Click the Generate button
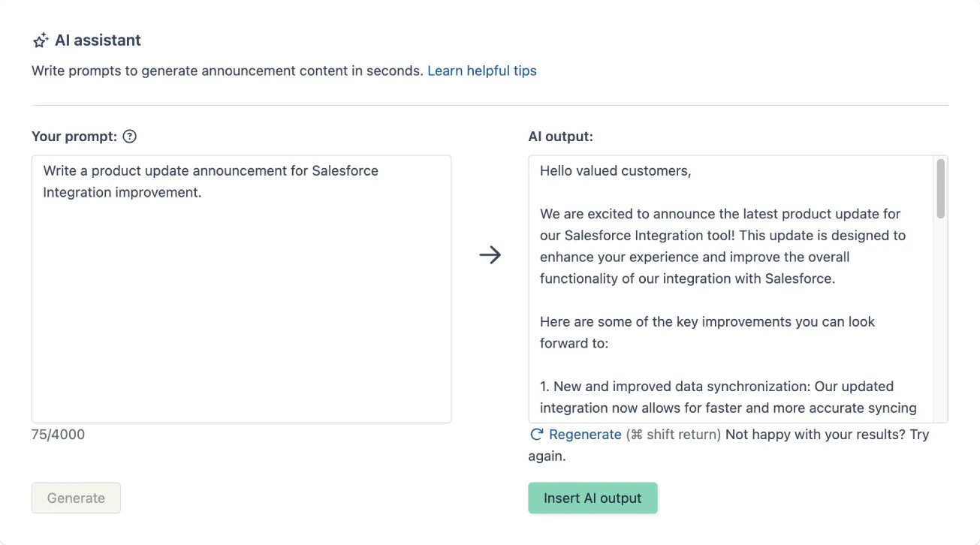 [75, 498]
